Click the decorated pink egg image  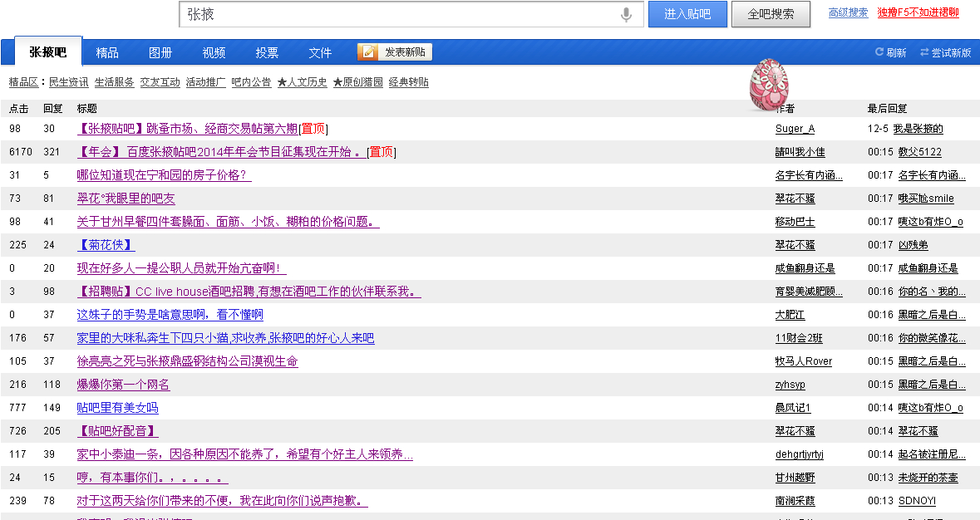pyautogui.click(x=769, y=86)
